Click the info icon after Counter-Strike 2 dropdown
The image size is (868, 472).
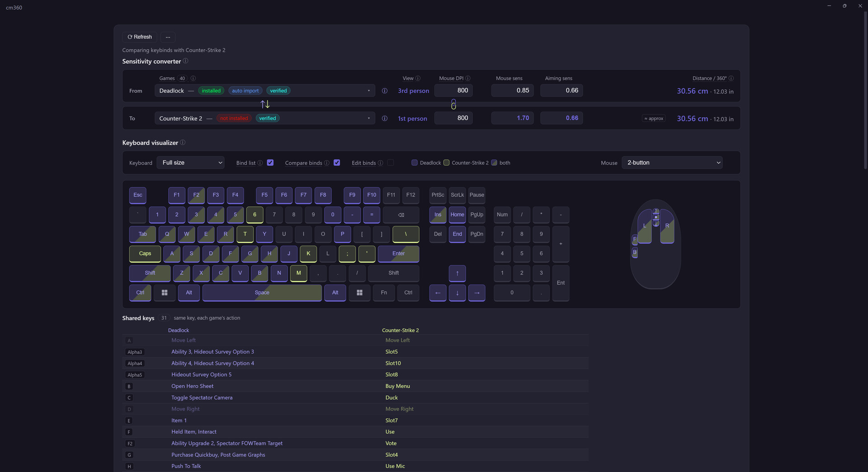tap(384, 118)
